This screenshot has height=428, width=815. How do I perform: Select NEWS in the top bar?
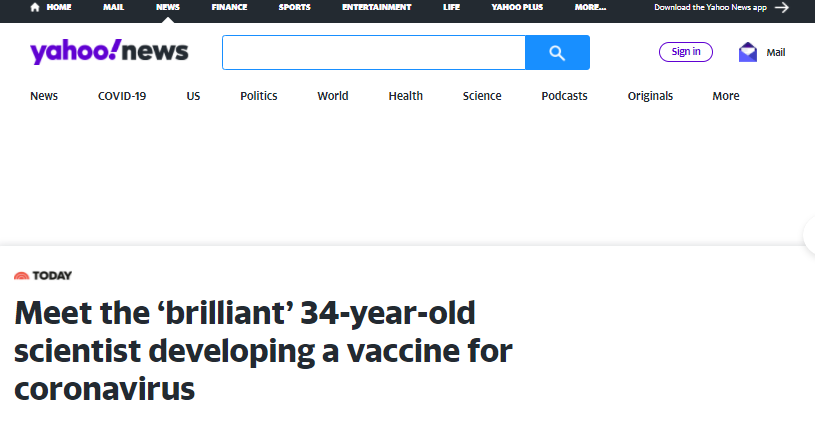[168, 7]
